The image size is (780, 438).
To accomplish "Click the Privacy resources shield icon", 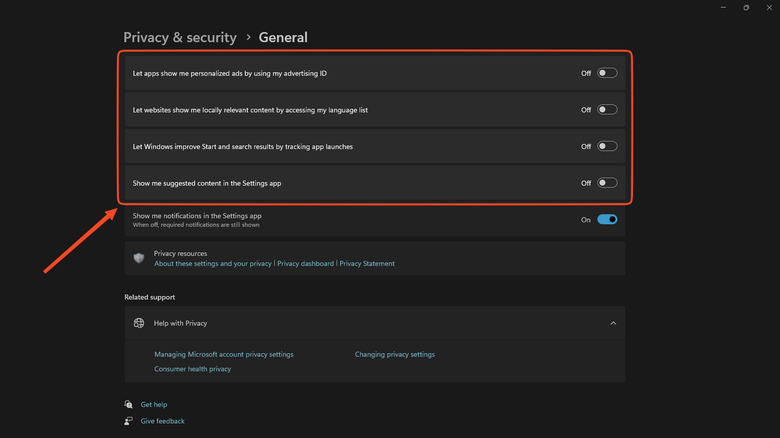I will (x=139, y=258).
